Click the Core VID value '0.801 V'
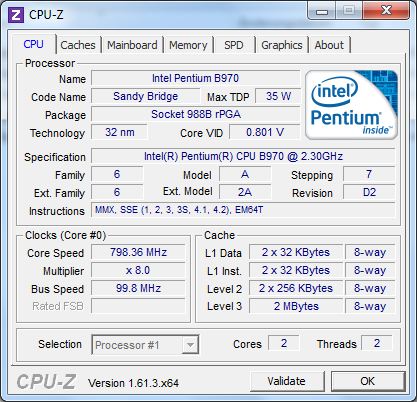The image size is (417, 402). pyautogui.click(x=265, y=132)
